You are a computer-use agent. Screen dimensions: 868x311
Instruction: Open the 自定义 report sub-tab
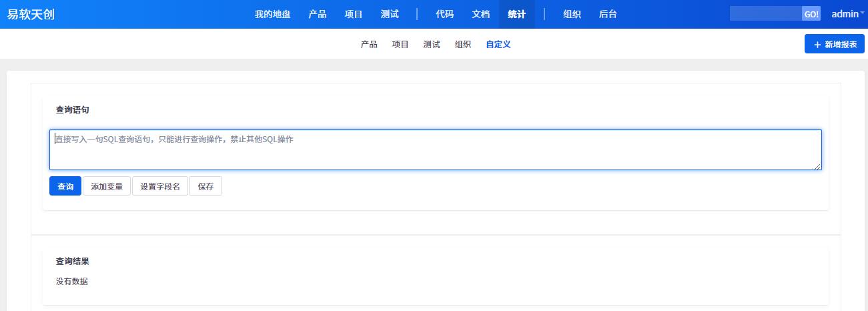click(498, 45)
